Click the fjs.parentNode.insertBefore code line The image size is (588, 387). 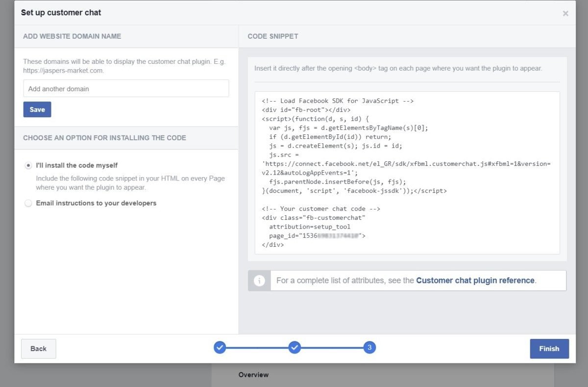[x=338, y=182]
